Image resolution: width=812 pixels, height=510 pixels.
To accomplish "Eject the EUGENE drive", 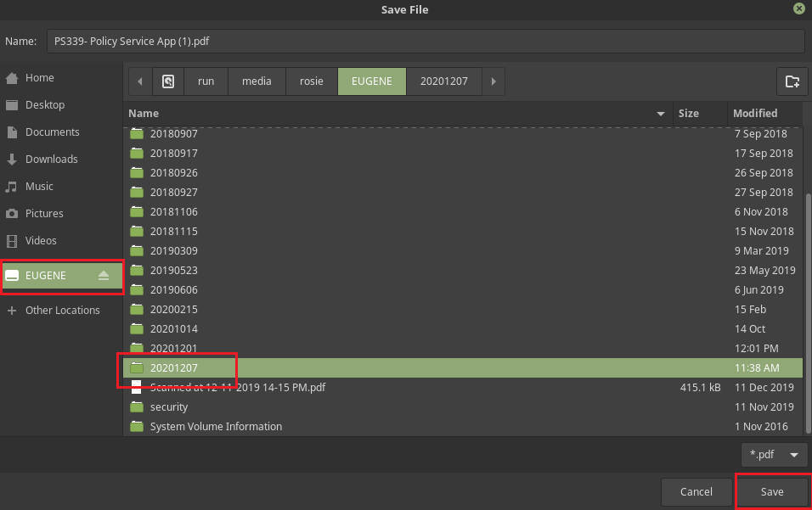I will click(104, 275).
